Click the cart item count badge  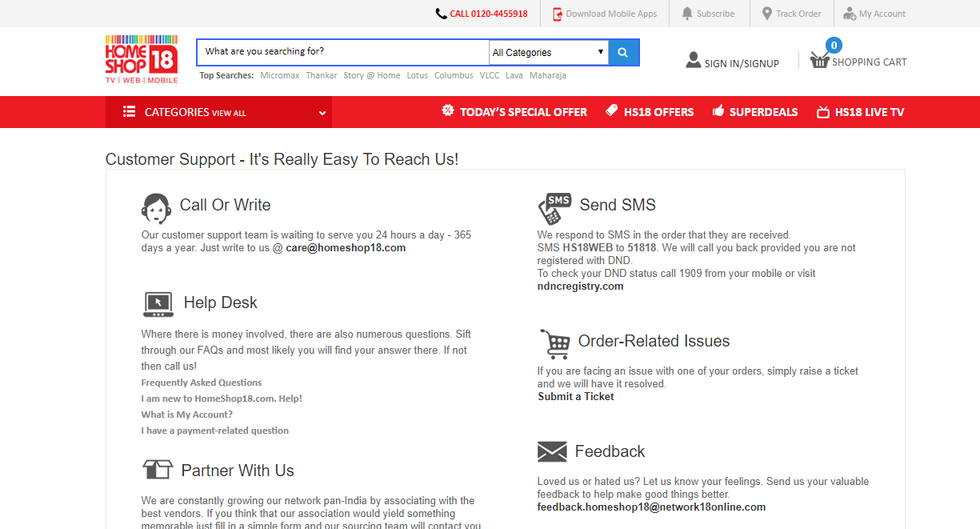pos(834,45)
